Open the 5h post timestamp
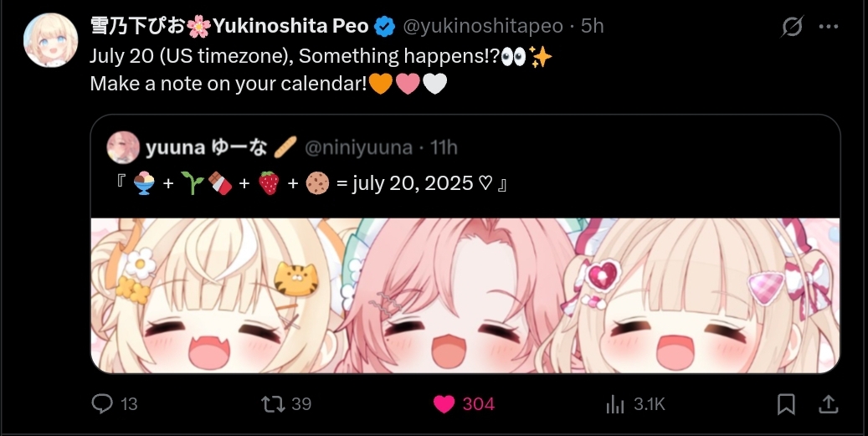This screenshot has height=436, width=868. (593, 26)
